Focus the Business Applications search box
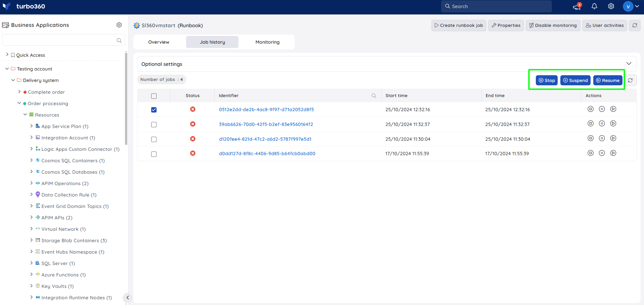Screen dimensions: 644x305 [63, 40]
